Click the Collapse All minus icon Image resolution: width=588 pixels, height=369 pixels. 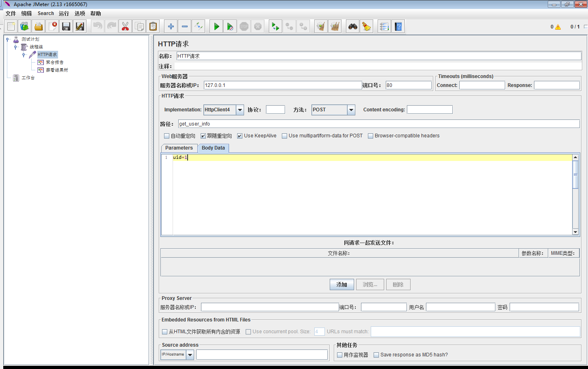point(185,26)
